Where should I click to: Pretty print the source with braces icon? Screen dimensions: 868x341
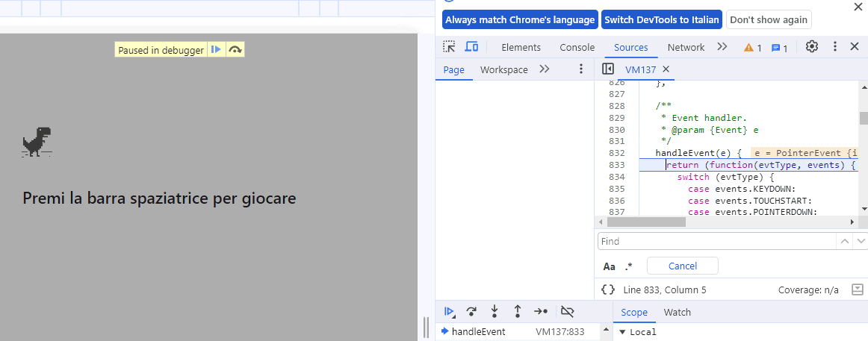[608, 290]
